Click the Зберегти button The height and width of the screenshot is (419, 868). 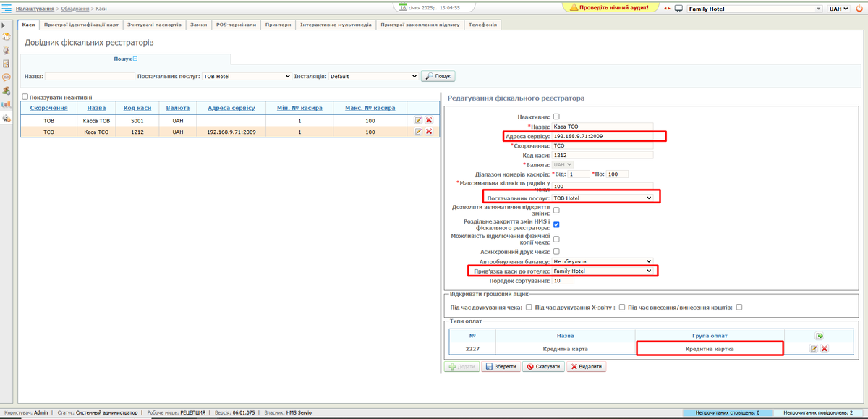501,367
